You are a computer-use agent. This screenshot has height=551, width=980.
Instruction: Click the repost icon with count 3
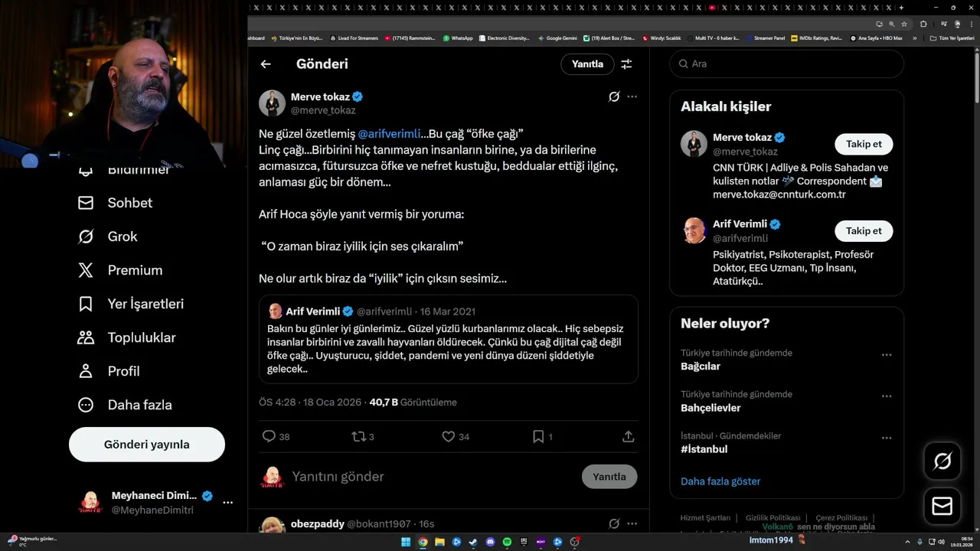[x=362, y=436]
